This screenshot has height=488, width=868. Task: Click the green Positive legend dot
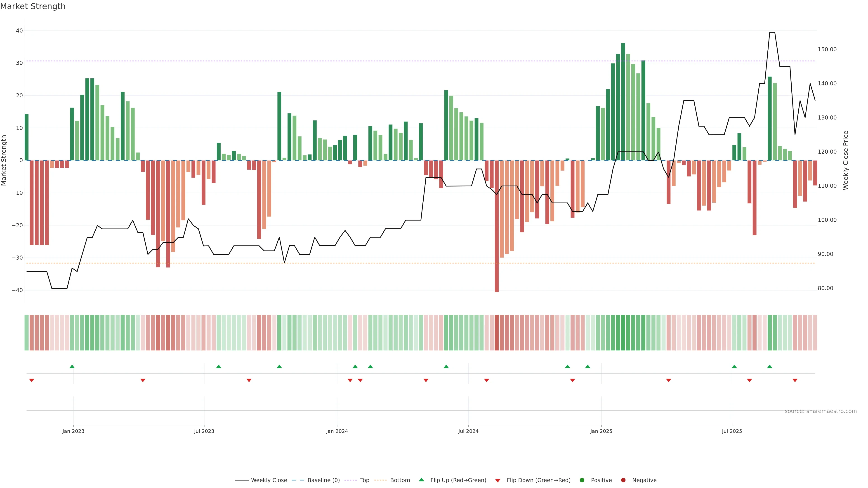(582, 480)
